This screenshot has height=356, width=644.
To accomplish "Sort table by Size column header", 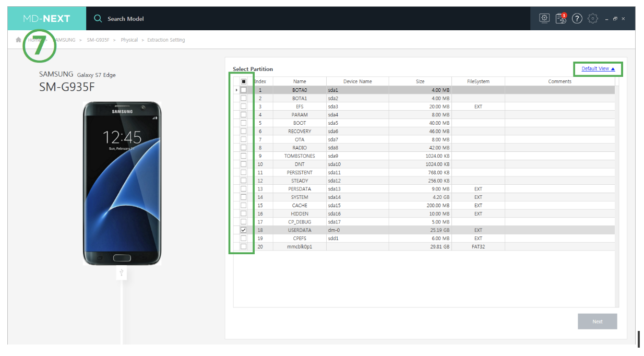I will [420, 81].
